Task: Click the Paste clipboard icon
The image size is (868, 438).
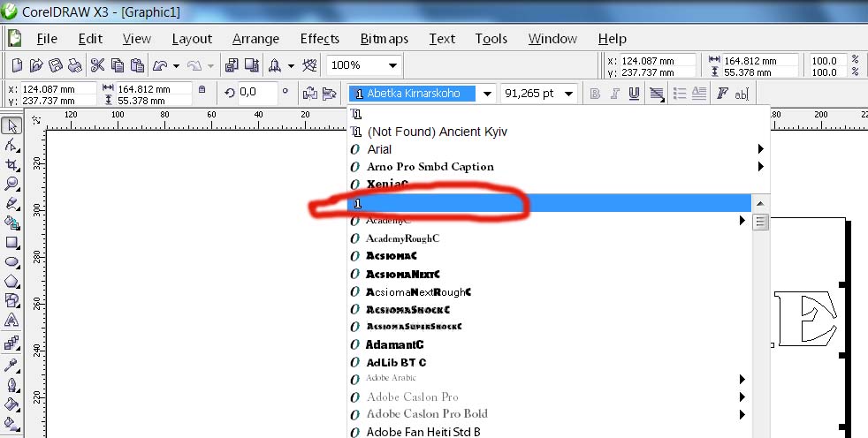Action: (137, 66)
